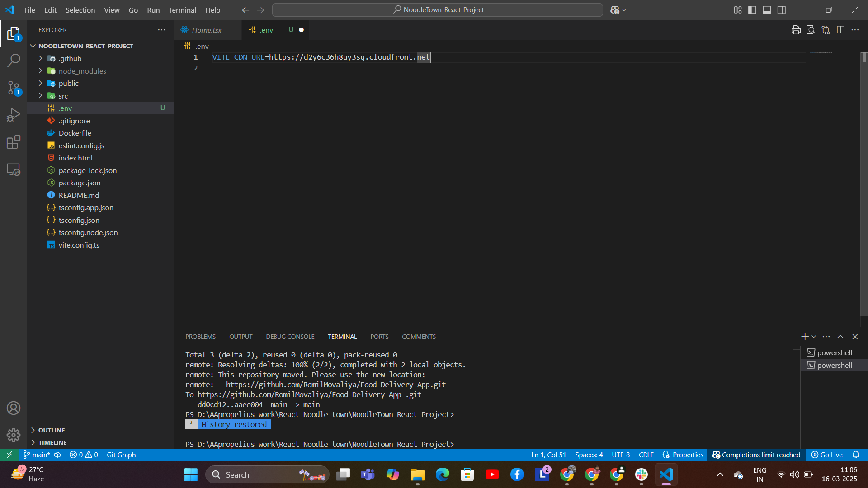Screen dimensions: 868x488
Task: Expand the OUTLINE section
Action: tap(52, 430)
